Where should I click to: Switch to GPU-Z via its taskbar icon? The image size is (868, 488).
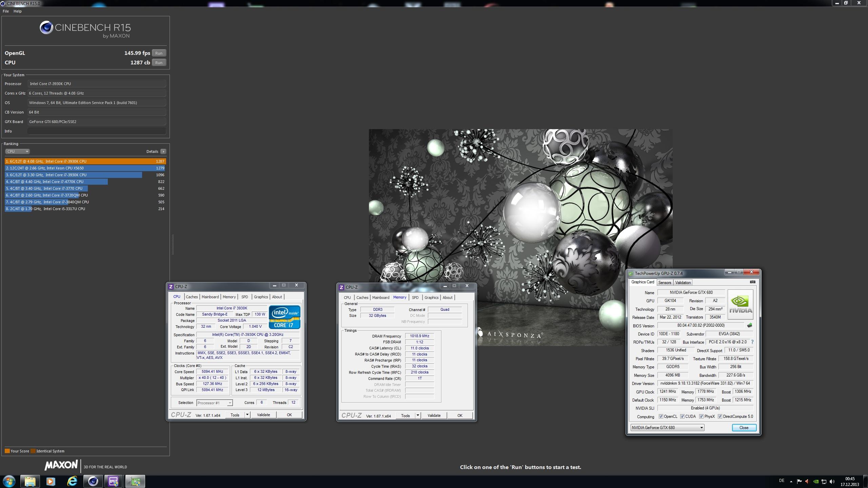point(135,481)
